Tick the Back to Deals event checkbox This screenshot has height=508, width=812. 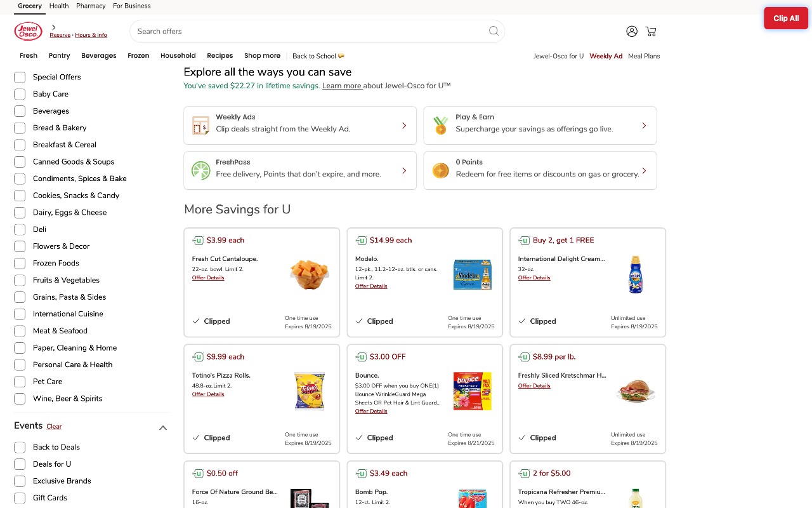20,447
